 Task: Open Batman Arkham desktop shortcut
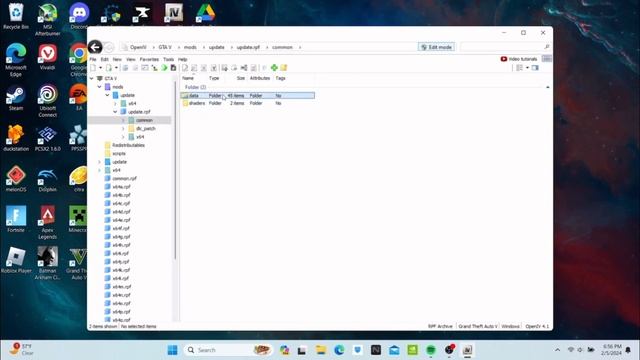pos(47,263)
